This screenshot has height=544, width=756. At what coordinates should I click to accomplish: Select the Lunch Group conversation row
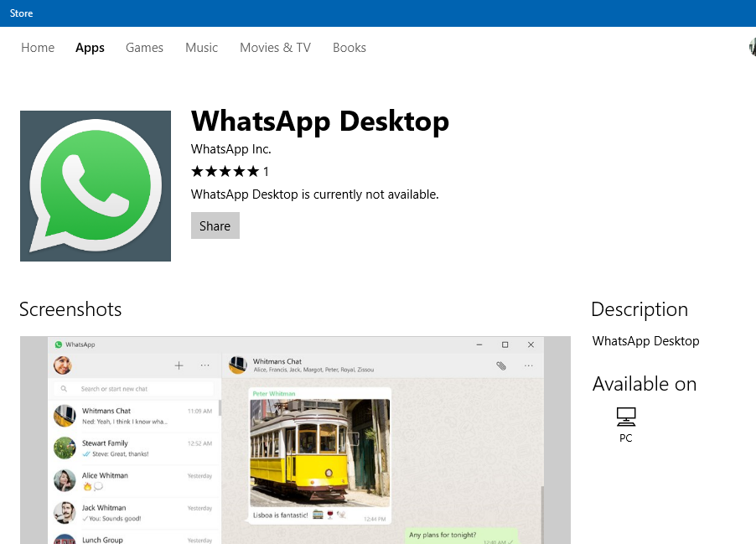click(x=134, y=537)
